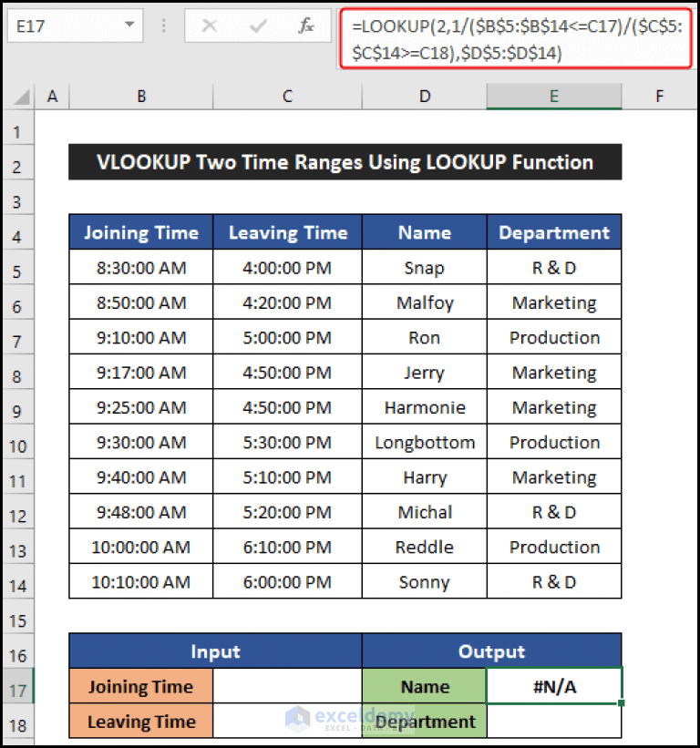The image size is (700, 748).
Task: Select cell with 10:10:00 AM
Action: click(141, 581)
